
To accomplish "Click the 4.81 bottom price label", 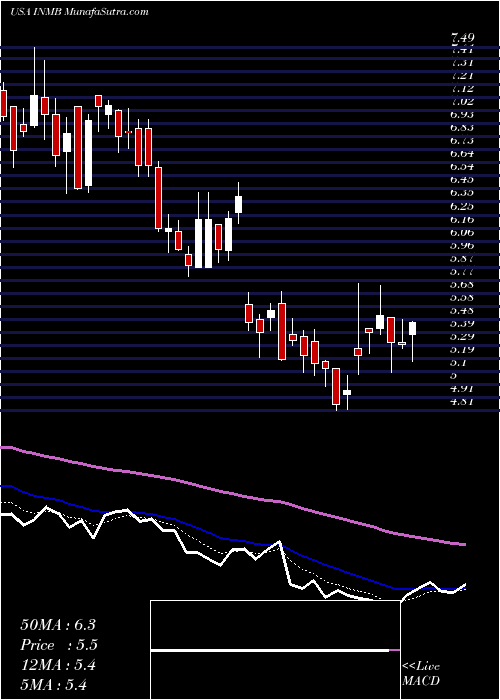I will (462, 402).
